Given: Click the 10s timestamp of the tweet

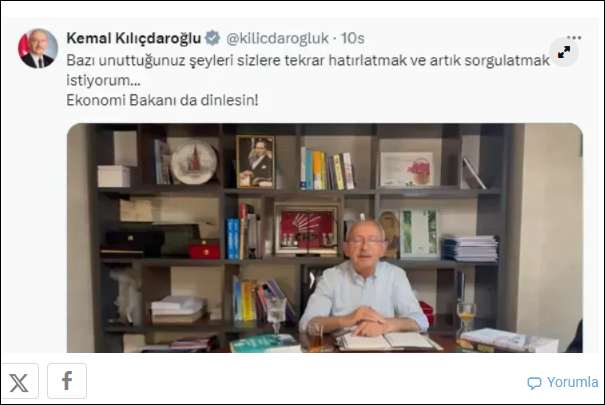Looking at the screenshot, I should pyautogui.click(x=352, y=38).
